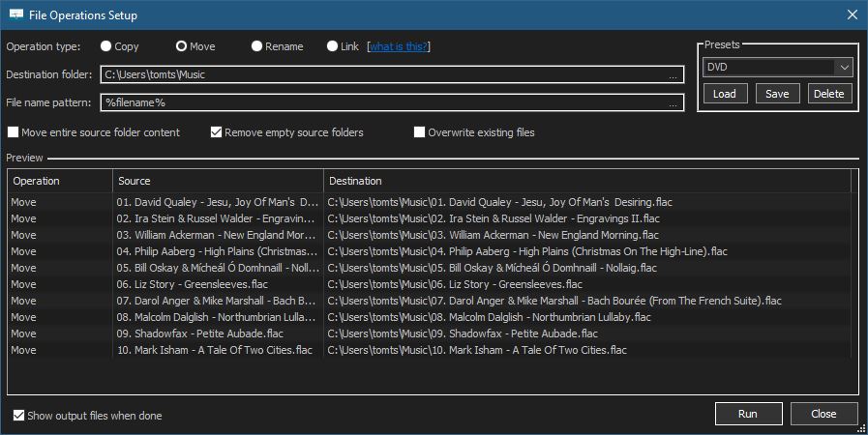Open the 'what is this?' link
Screen dimensions: 868x435
pos(400,46)
